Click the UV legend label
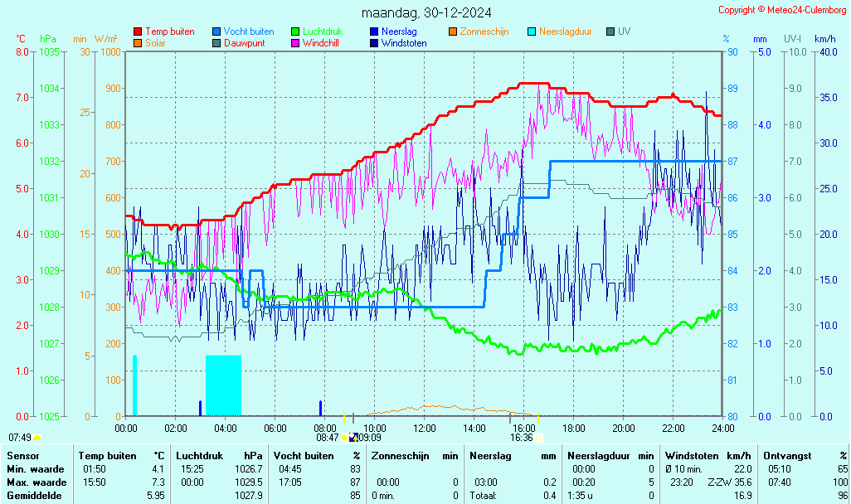The height and width of the screenshot is (504, 851). [624, 31]
